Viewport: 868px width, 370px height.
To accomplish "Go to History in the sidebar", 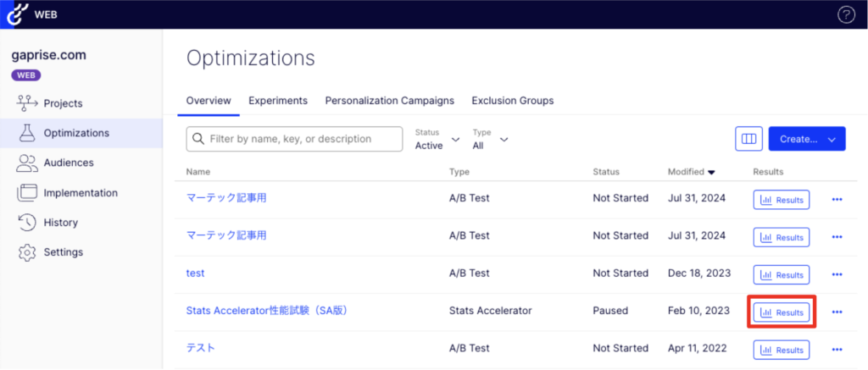I will coord(60,223).
